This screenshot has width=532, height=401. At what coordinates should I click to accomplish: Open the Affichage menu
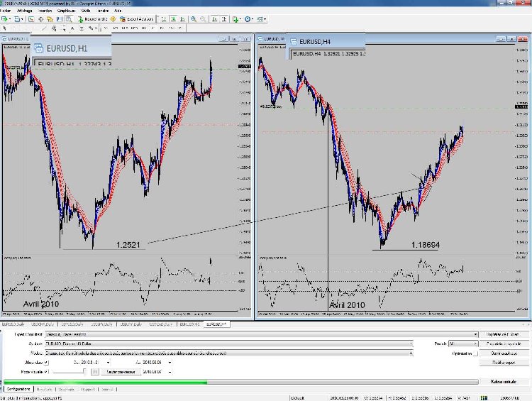pyautogui.click(x=24, y=11)
